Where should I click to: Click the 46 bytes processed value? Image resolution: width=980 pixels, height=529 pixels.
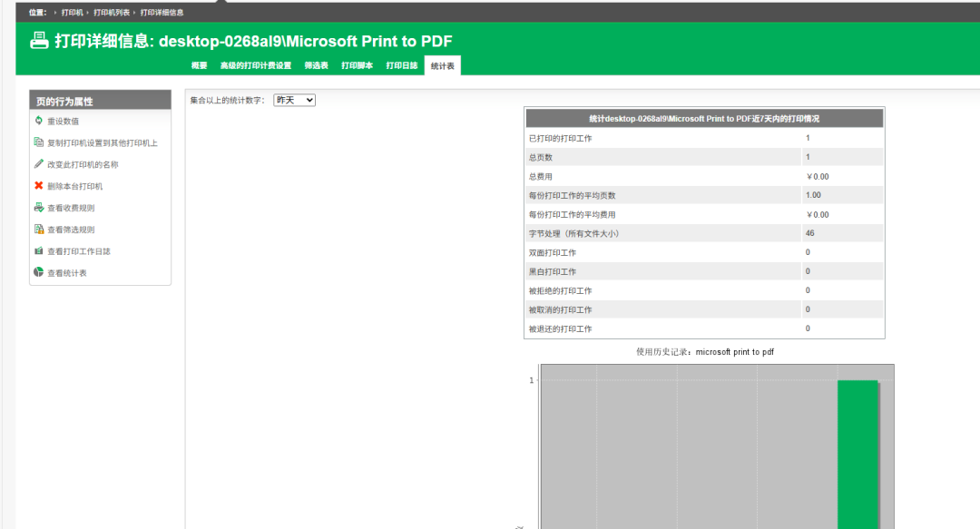tap(810, 233)
